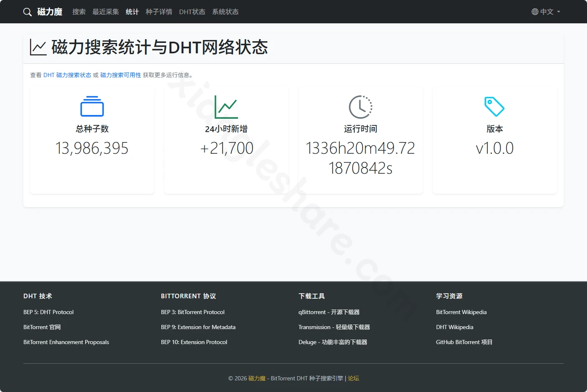Click the yellow 磁力魔 footer link
The height and width of the screenshot is (392, 587).
(x=257, y=378)
